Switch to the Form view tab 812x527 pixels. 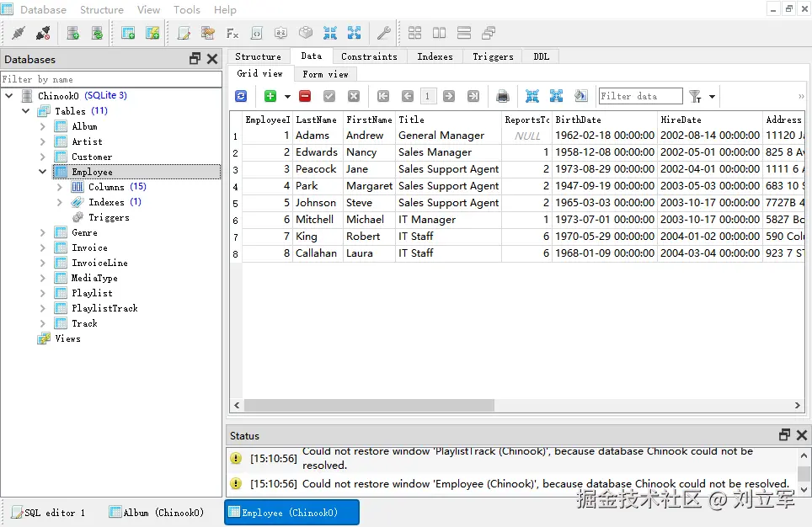pos(325,73)
